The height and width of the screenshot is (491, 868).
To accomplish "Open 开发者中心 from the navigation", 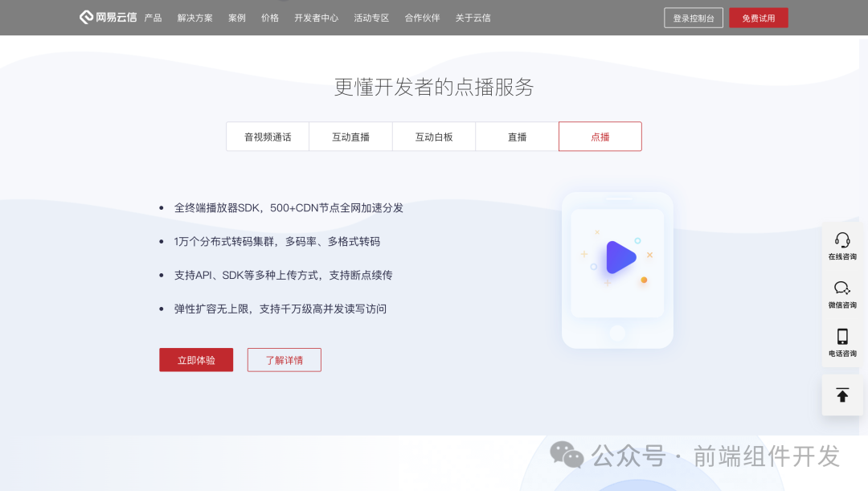I will coord(315,17).
